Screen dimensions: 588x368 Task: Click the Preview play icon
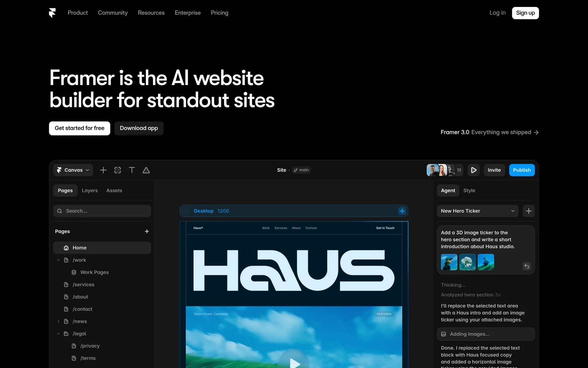[474, 170]
